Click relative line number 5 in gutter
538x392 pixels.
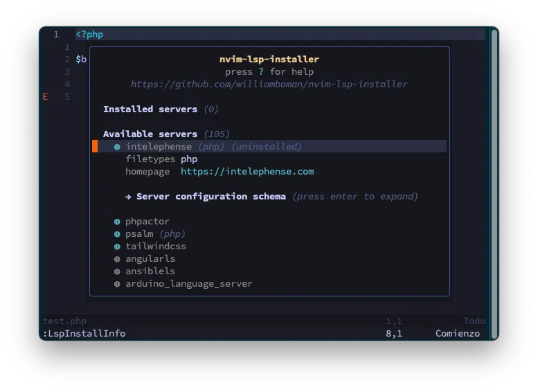click(67, 97)
